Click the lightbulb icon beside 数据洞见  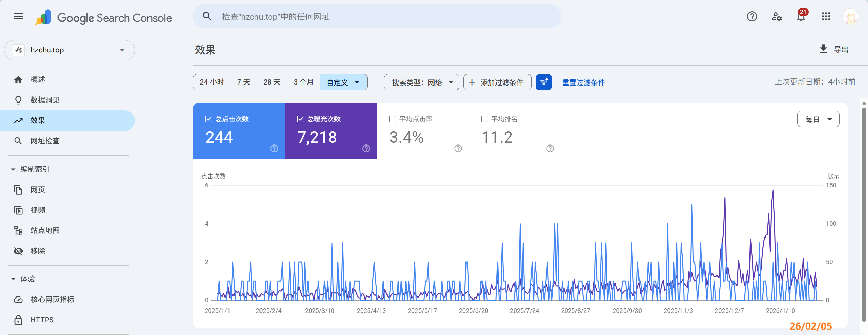(x=18, y=100)
